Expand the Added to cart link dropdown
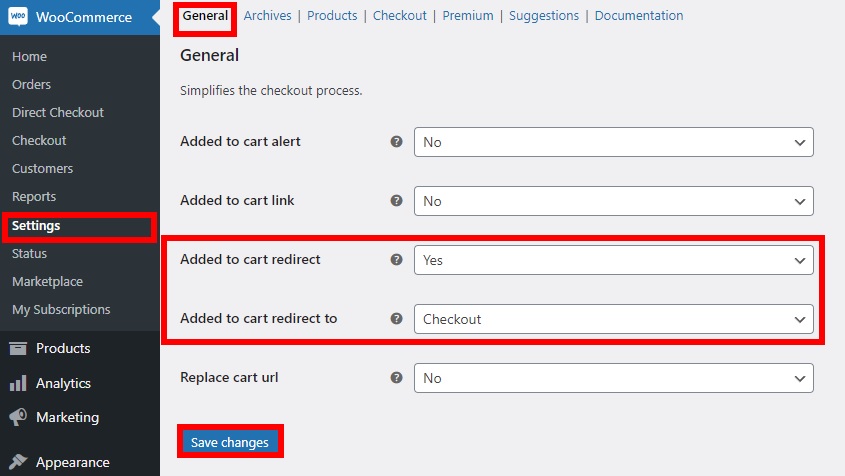The height and width of the screenshot is (476, 845). (x=614, y=201)
